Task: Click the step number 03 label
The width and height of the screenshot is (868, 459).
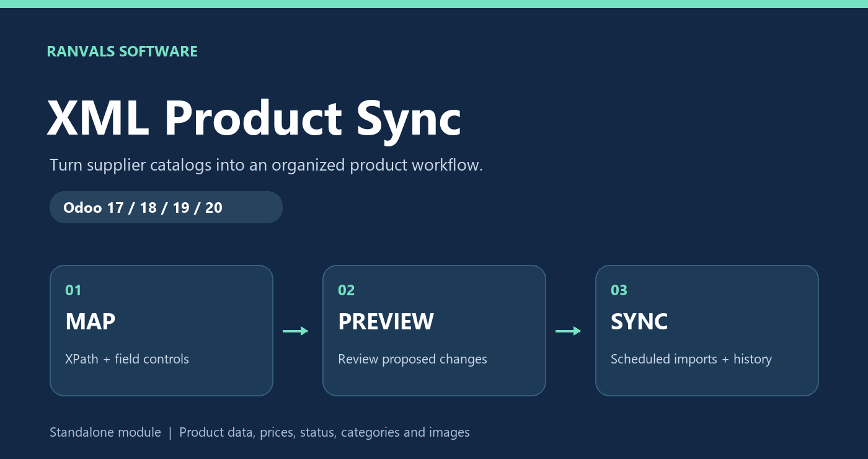Action: pyautogui.click(x=619, y=290)
